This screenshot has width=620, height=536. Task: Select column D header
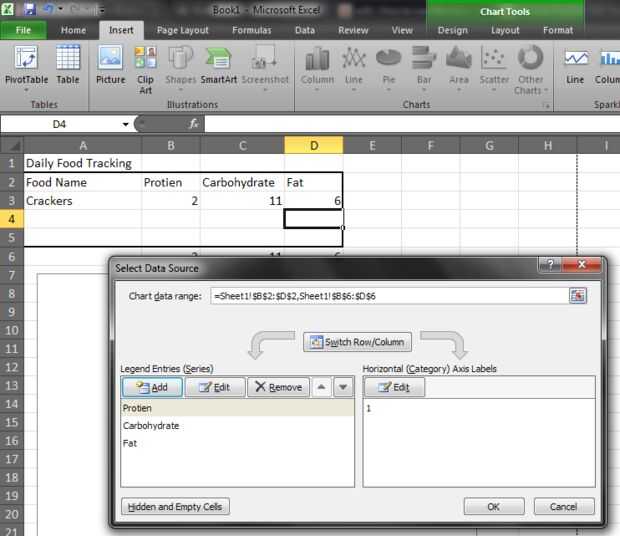click(314, 145)
